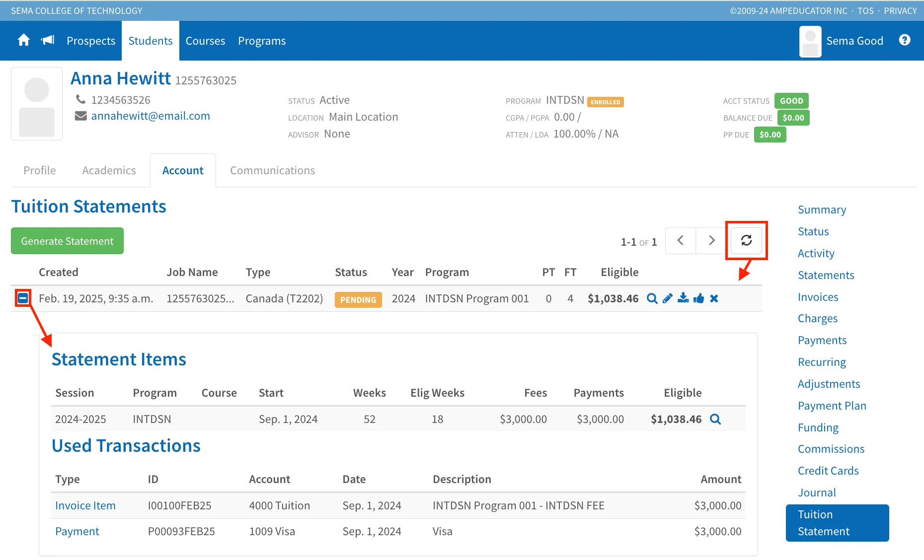The height and width of the screenshot is (560, 924).
Task: Open the Courses menu
Action: 205,41
